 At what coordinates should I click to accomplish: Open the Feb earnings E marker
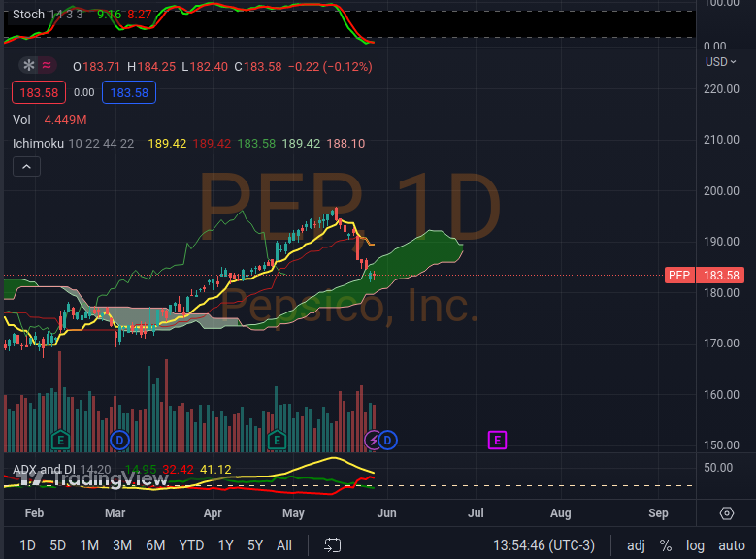tap(61, 440)
